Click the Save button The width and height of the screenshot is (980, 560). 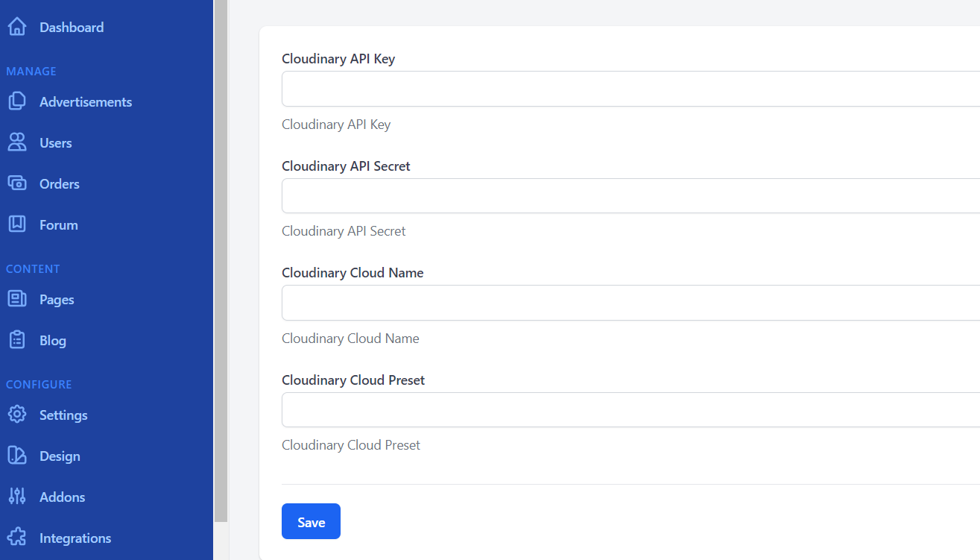point(311,521)
